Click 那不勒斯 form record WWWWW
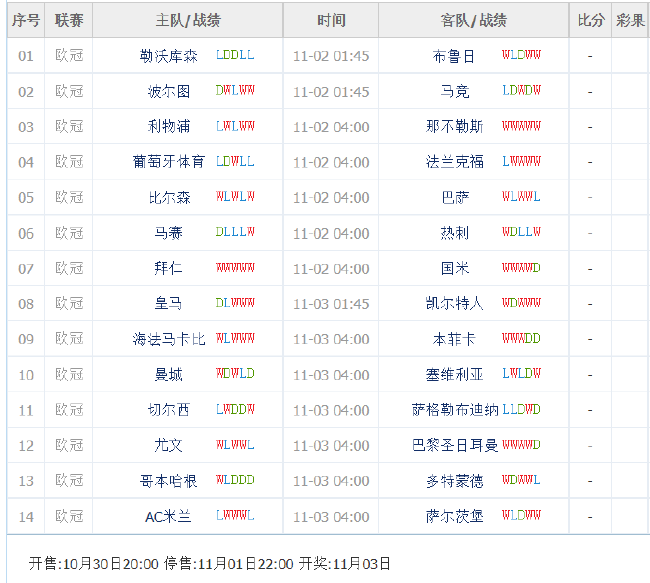 click(521, 126)
